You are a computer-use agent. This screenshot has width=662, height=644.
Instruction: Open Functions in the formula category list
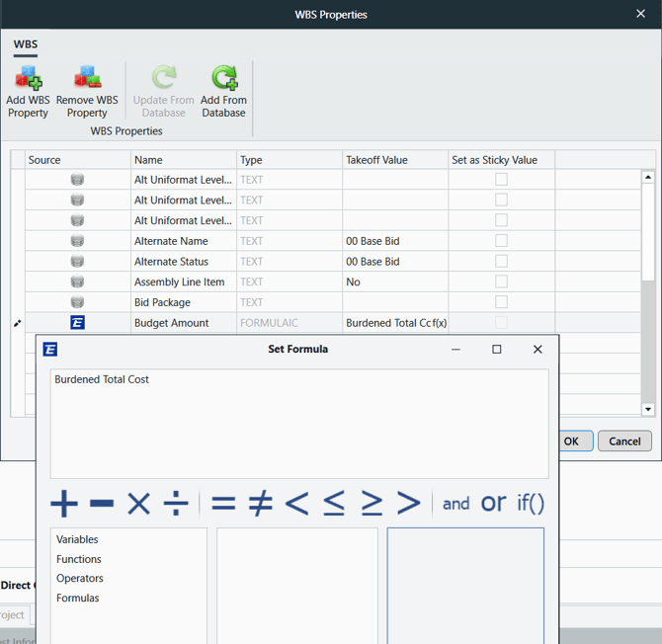79,559
